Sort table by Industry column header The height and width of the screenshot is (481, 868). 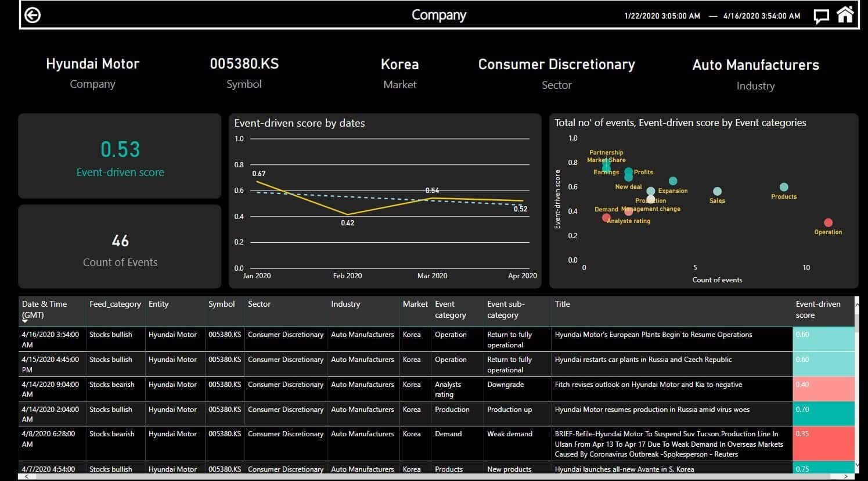coord(345,304)
